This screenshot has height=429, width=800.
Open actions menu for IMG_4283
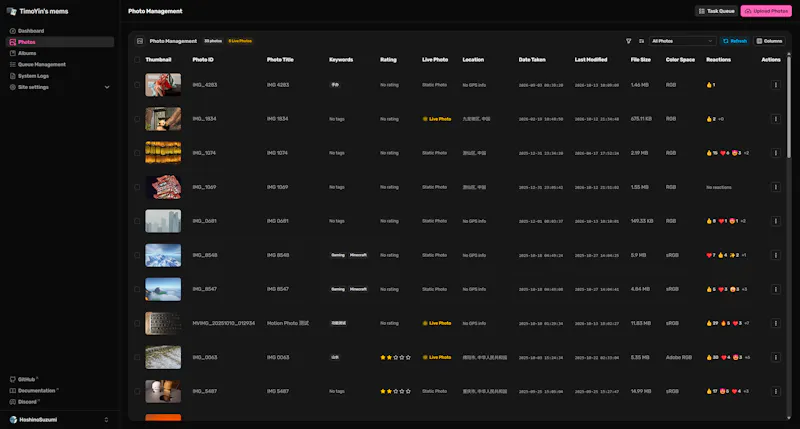pyautogui.click(x=776, y=85)
